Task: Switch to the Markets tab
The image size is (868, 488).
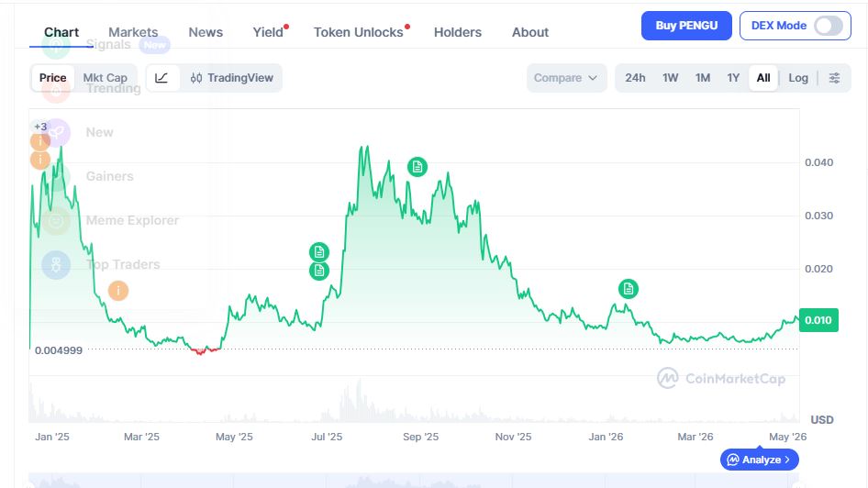Action: (x=133, y=32)
